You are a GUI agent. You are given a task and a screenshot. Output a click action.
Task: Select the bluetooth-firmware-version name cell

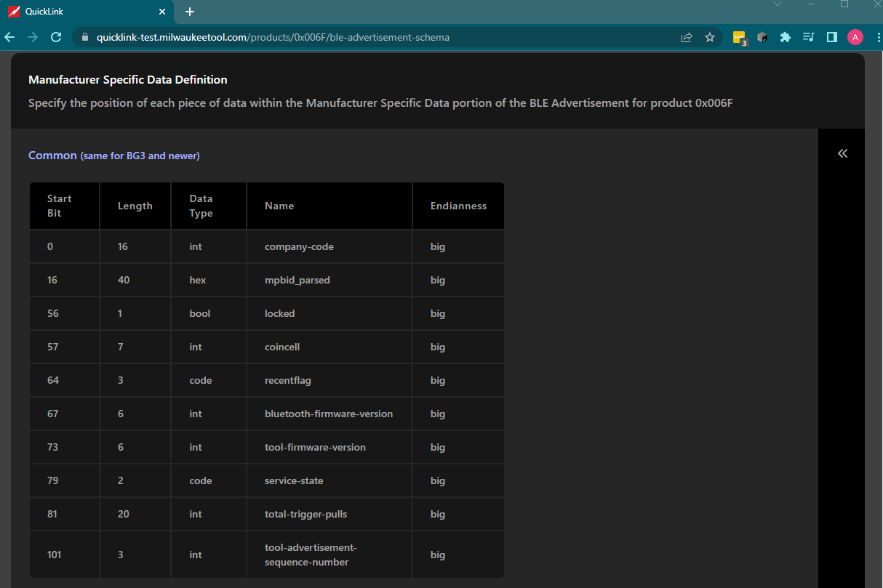coord(329,414)
